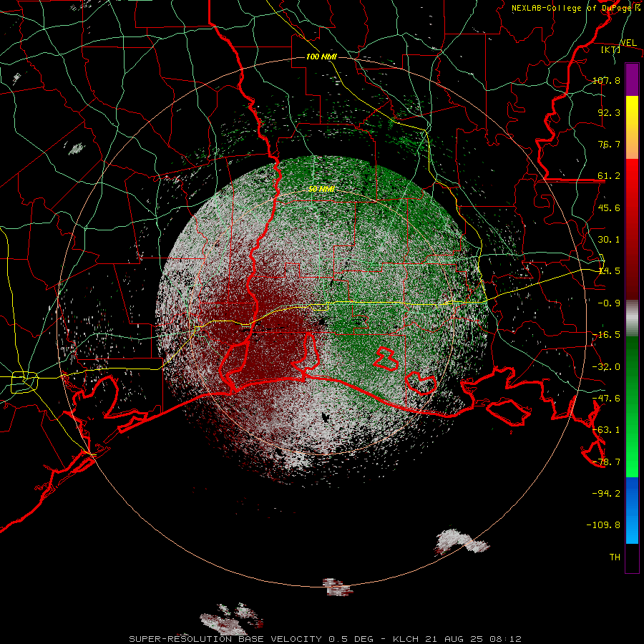Screen dimensions: 644x644
Task: Click the 45.6 velocity scale value
Action: 609,208
